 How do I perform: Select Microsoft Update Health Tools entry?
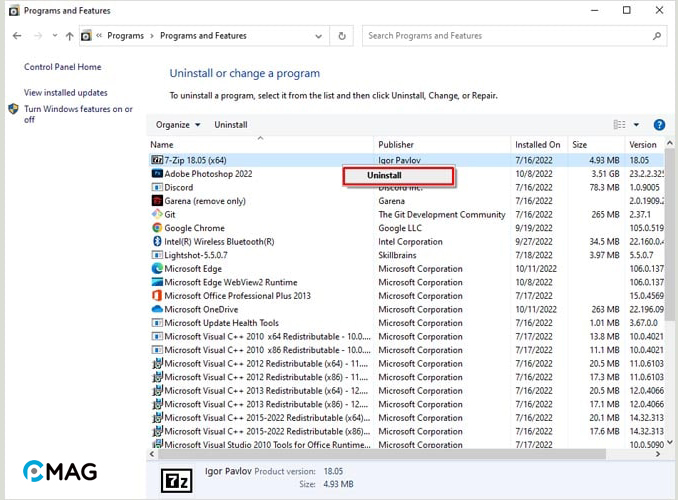click(x=221, y=323)
